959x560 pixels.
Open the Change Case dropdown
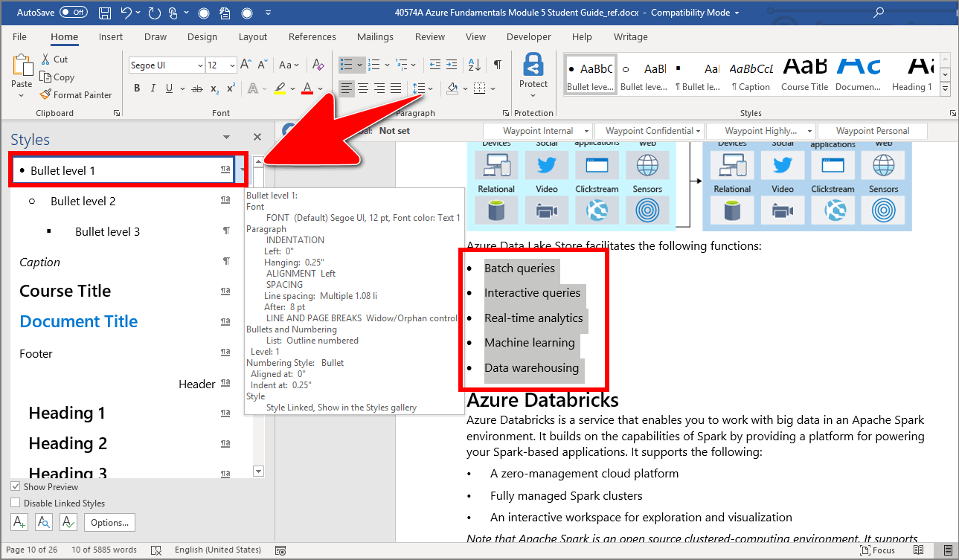[289, 65]
